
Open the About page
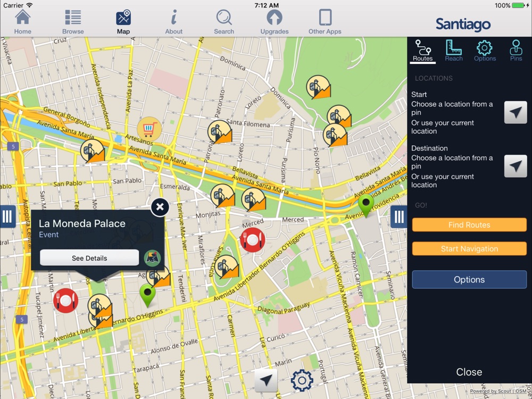[x=174, y=22]
